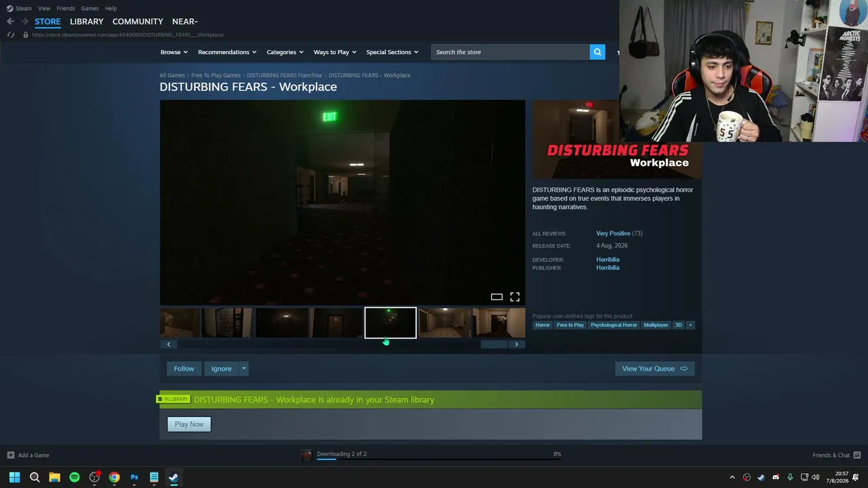Expand the Special Sections dropdown
This screenshot has width=868, height=488.
[392, 52]
